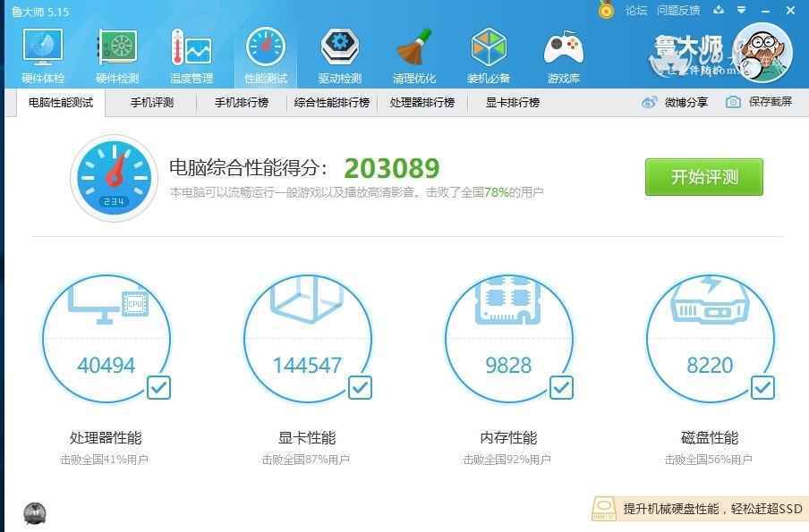Switch to the 电脑性能测试 tab
809x532 pixels.
[61, 103]
